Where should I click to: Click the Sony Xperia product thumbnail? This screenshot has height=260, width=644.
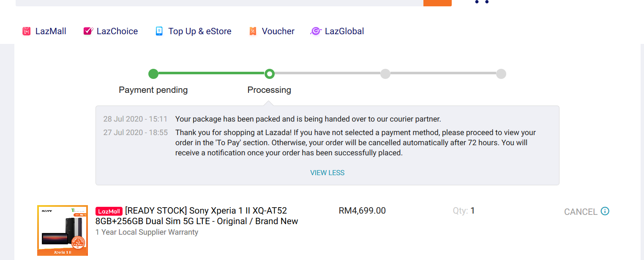[x=63, y=230]
